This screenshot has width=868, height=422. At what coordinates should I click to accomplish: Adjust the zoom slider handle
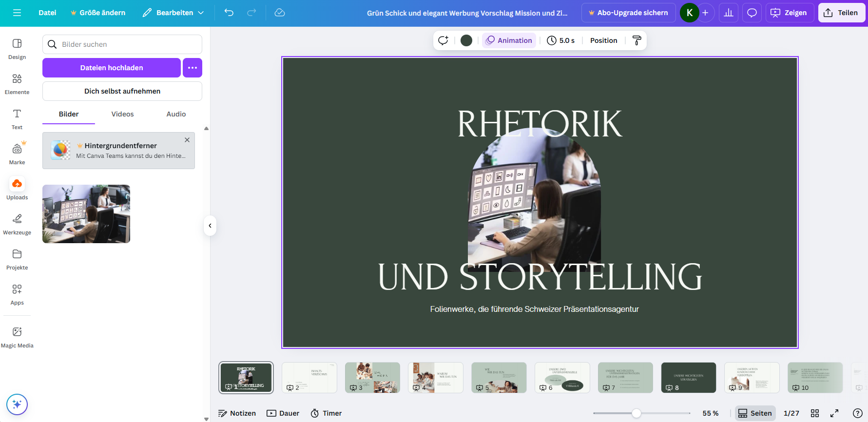click(x=636, y=413)
